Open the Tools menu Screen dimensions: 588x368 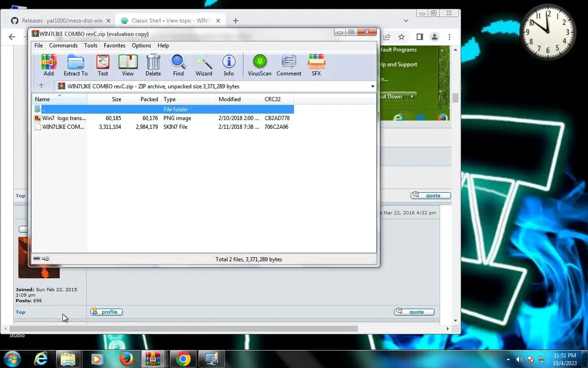coord(90,46)
